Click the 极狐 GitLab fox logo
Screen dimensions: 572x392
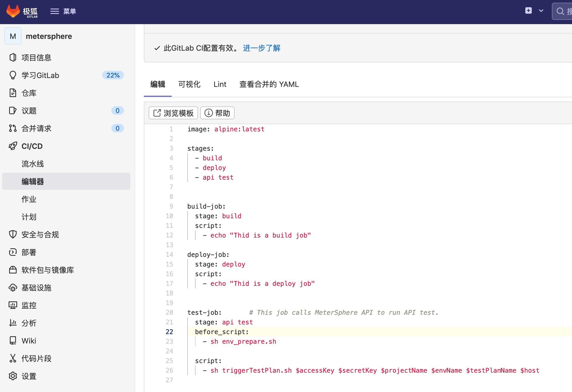pos(13,11)
